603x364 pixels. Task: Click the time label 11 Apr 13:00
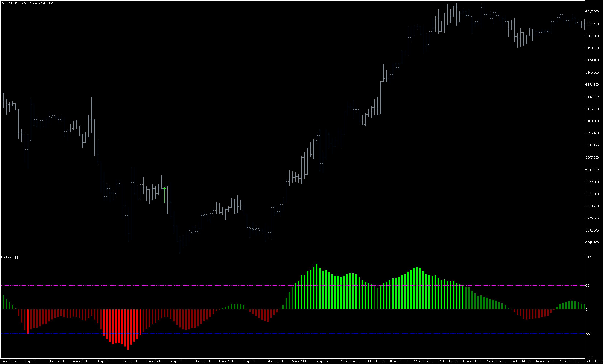[447, 361]
